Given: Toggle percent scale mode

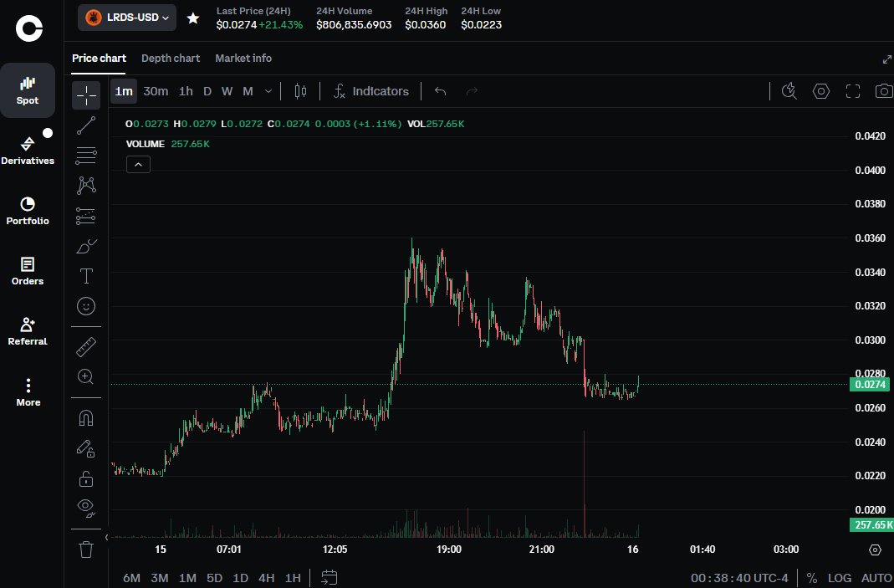Looking at the screenshot, I should point(812,578).
